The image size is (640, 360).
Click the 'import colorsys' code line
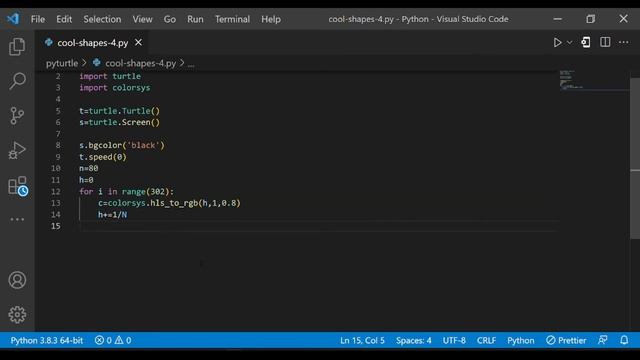pyautogui.click(x=115, y=88)
